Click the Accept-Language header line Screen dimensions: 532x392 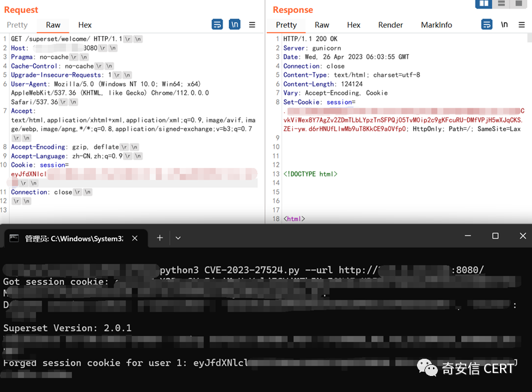point(66,156)
